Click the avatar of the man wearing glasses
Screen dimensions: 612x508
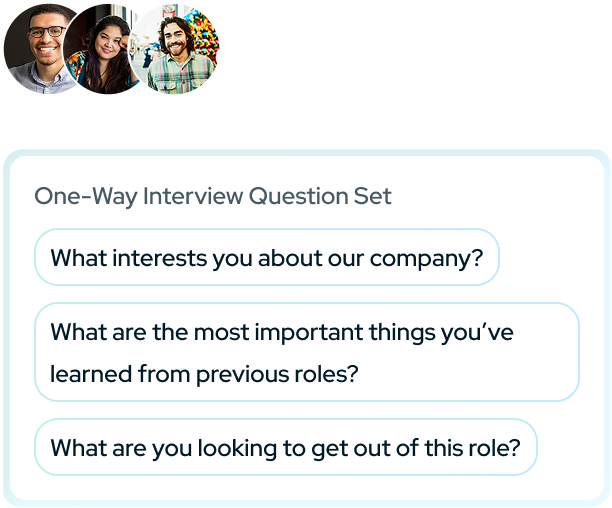pos(42,48)
